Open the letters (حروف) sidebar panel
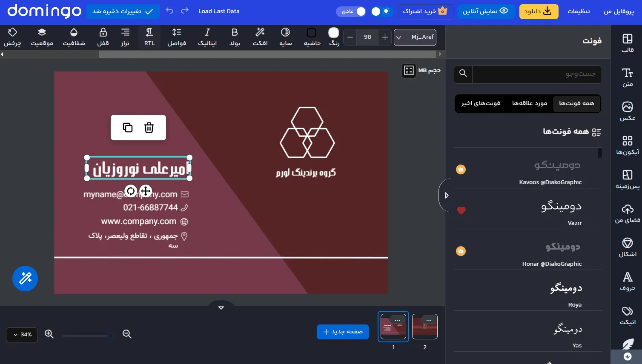Viewport: 642px width, 364px height. [628, 282]
